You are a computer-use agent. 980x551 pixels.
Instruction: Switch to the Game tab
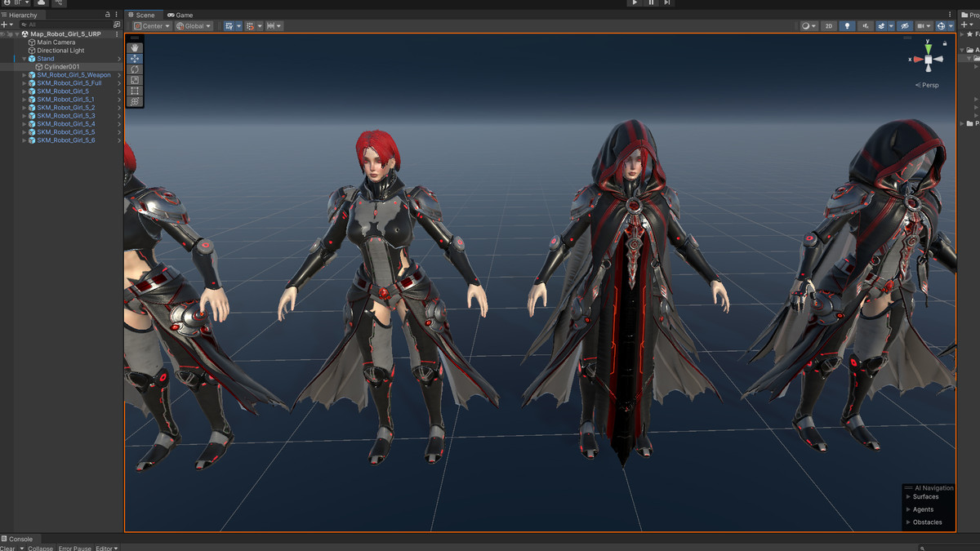(x=180, y=15)
